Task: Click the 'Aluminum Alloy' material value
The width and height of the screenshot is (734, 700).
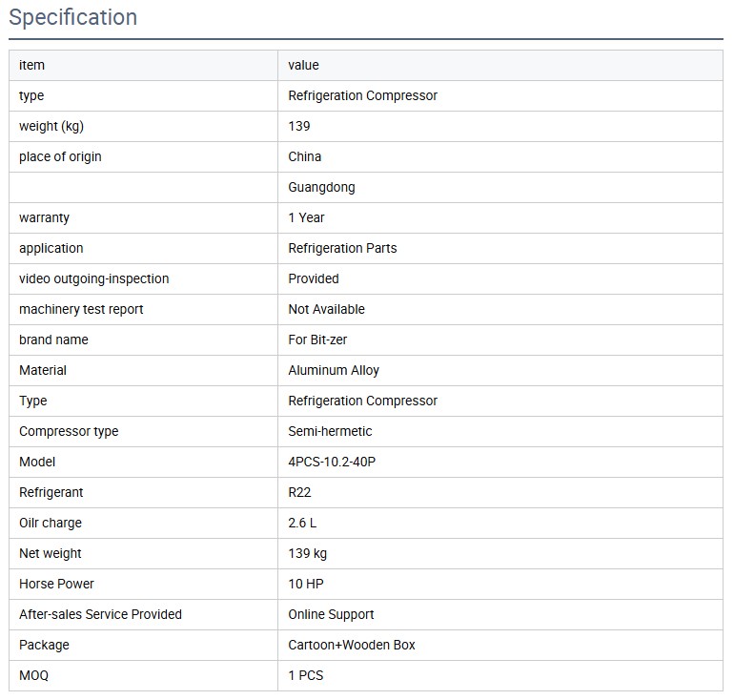Action: 334,370
